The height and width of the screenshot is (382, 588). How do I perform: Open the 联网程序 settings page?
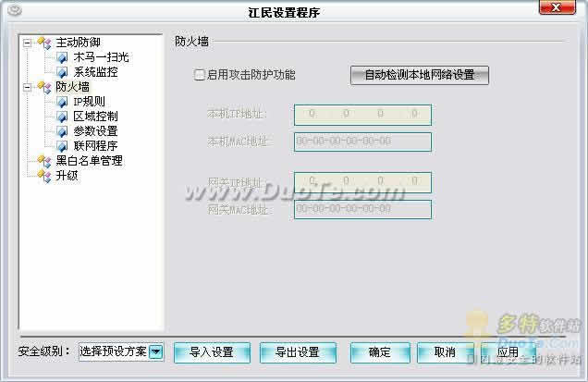[95, 146]
